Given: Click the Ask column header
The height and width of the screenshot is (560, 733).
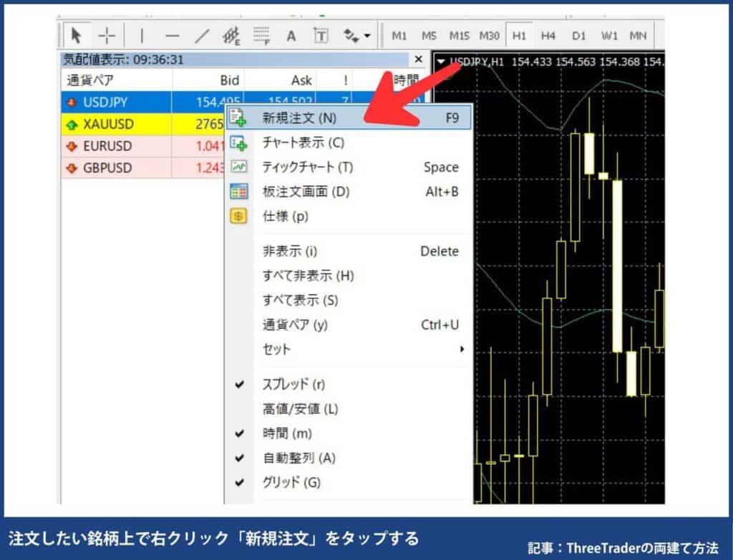Looking at the screenshot, I should [281, 80].
